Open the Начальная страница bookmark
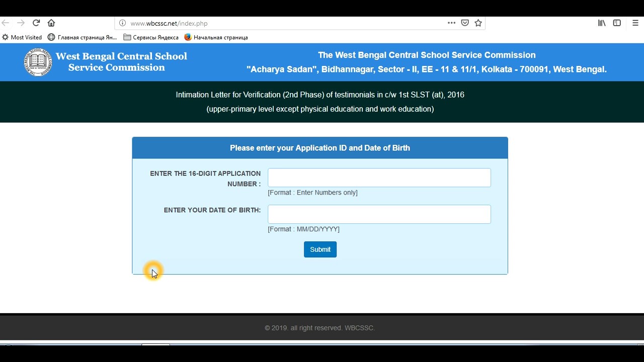 coord(216,37)
